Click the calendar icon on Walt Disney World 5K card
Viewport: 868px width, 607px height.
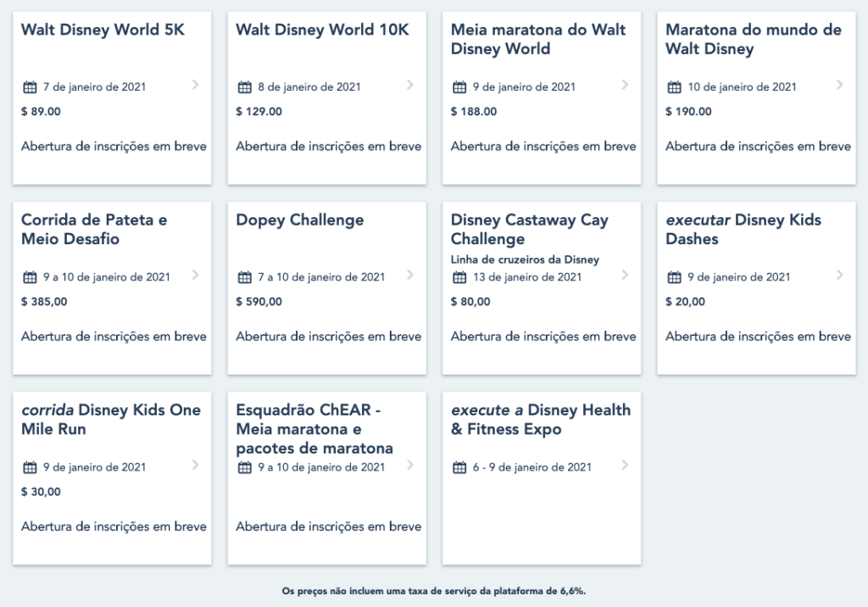(x=30, y=87)
